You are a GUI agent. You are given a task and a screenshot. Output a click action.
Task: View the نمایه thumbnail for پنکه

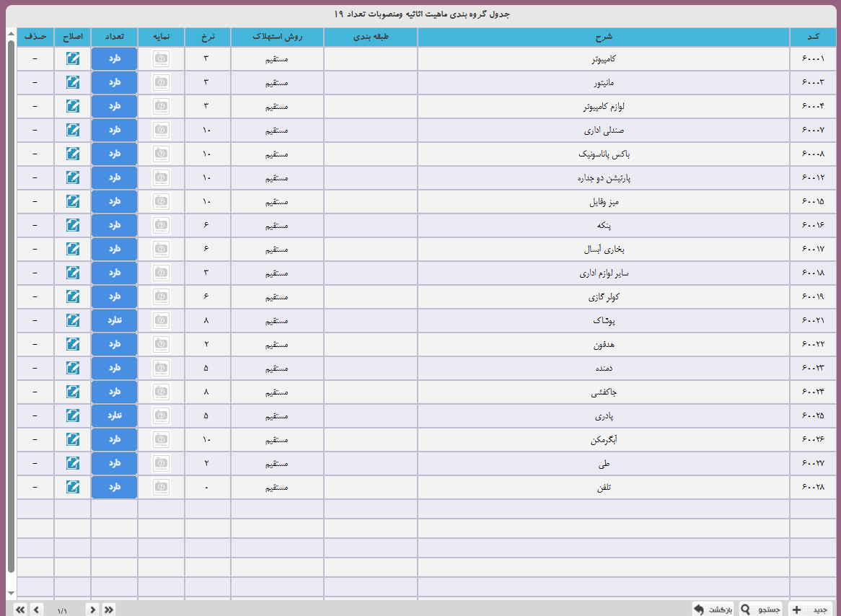[x=162, y=225]
